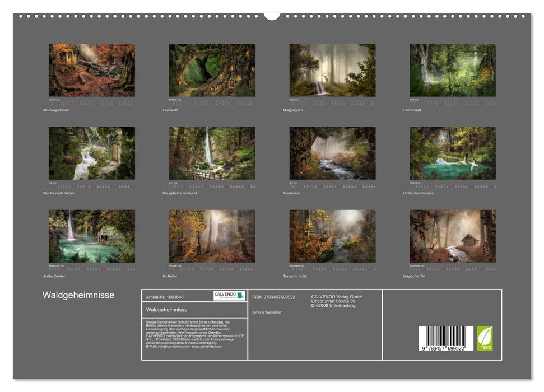544x392 pixels.
Task: Open the Im Nebel autumn forest image
Action: click(212, 235)
